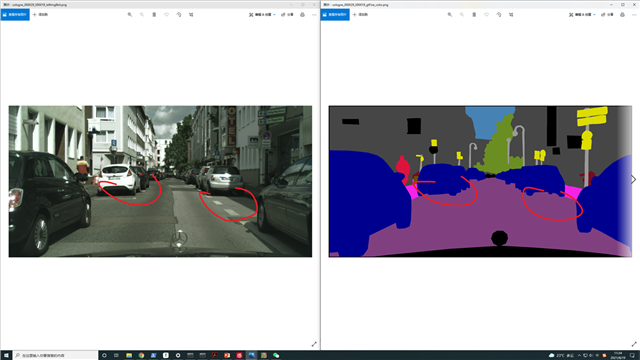
Task: Click the taskbar search box
Action: [56, 356]
